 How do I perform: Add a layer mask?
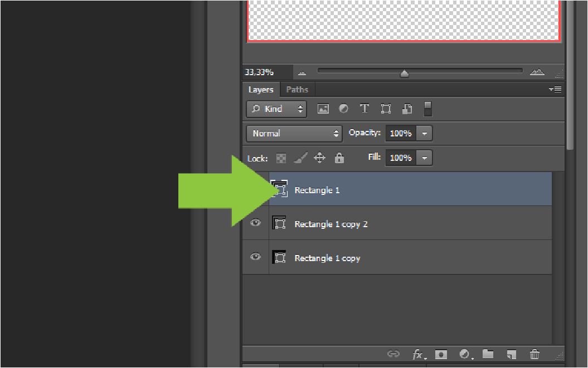coord(441,354)
